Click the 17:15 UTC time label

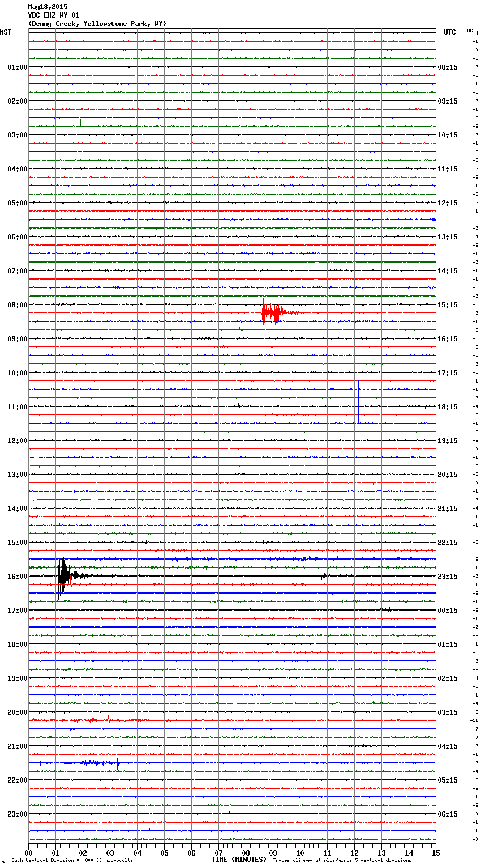pos(448,373)
